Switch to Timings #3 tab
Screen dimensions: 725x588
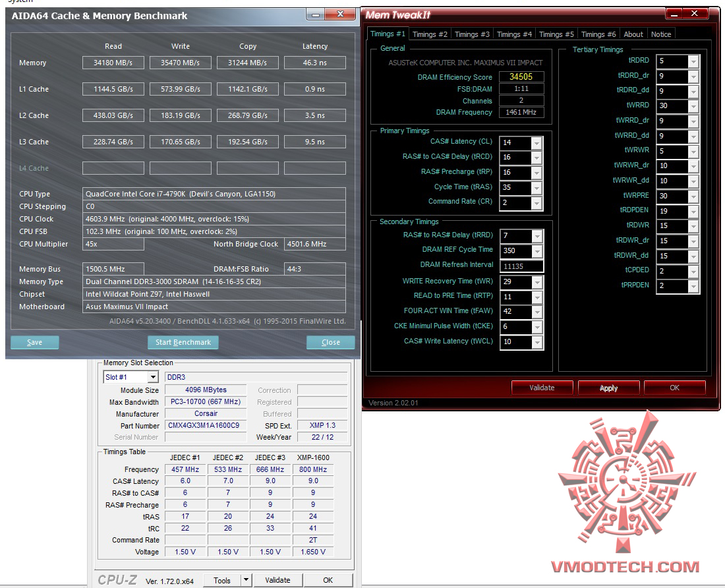click(x=472, y=34)
